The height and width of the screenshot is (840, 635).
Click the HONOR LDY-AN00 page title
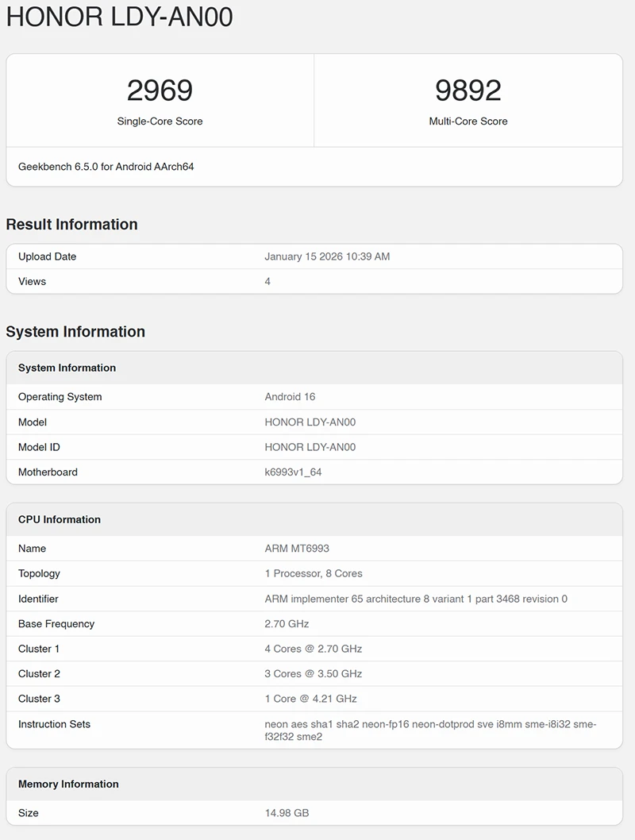119,17
